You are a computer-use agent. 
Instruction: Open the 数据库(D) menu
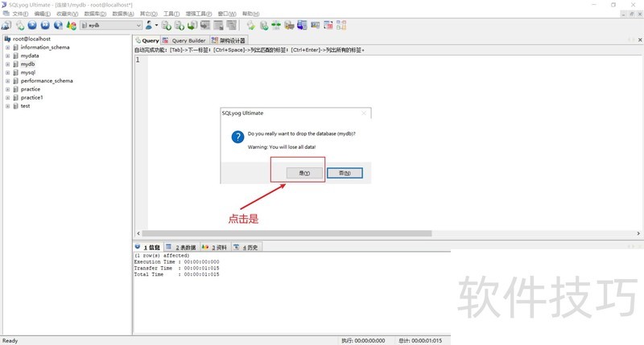pos(95,14)
